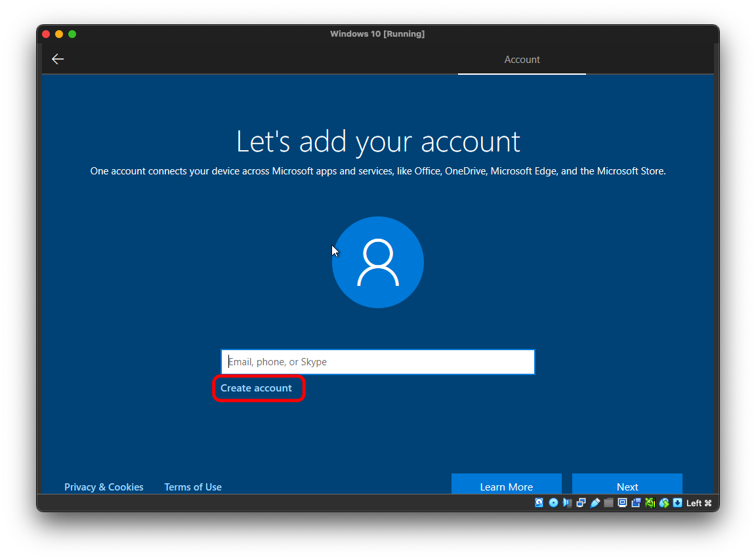Click the keyboard capture down-arrow icon

[677, 503]
